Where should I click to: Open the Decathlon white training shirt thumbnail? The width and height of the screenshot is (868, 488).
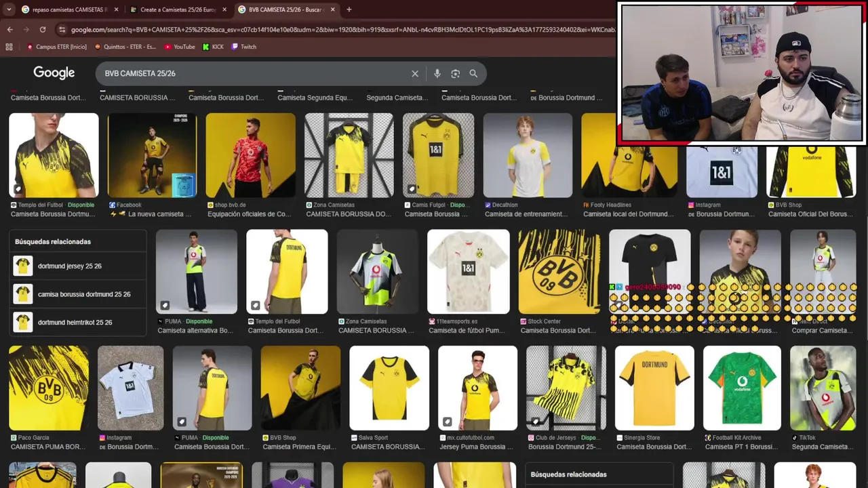click(x=528, y=155)
